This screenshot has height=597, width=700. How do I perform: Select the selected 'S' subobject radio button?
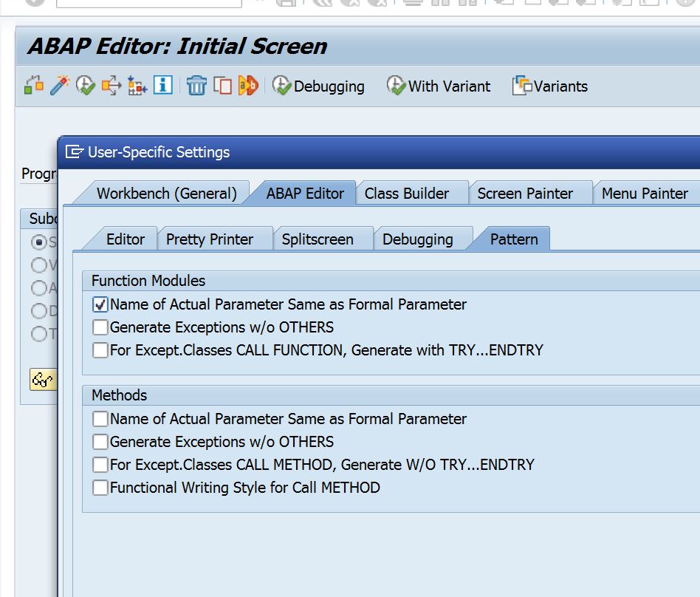pos(39,242)
